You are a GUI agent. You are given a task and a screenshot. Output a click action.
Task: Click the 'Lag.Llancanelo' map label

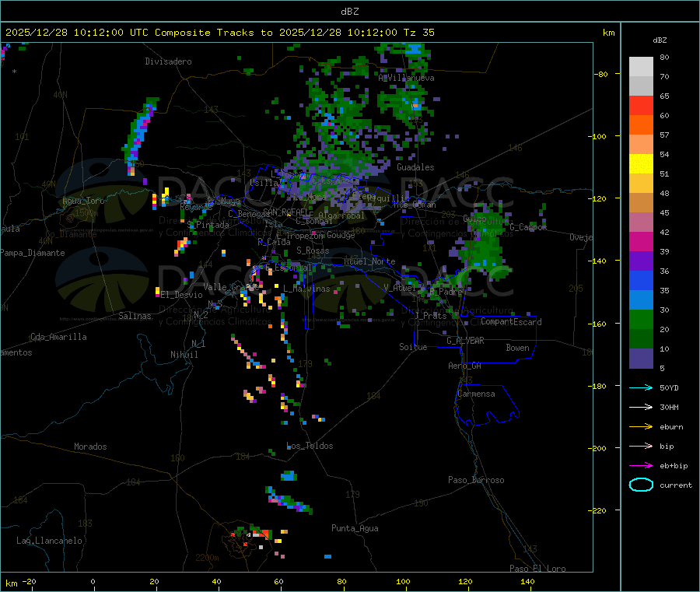[x=49, y=541]
